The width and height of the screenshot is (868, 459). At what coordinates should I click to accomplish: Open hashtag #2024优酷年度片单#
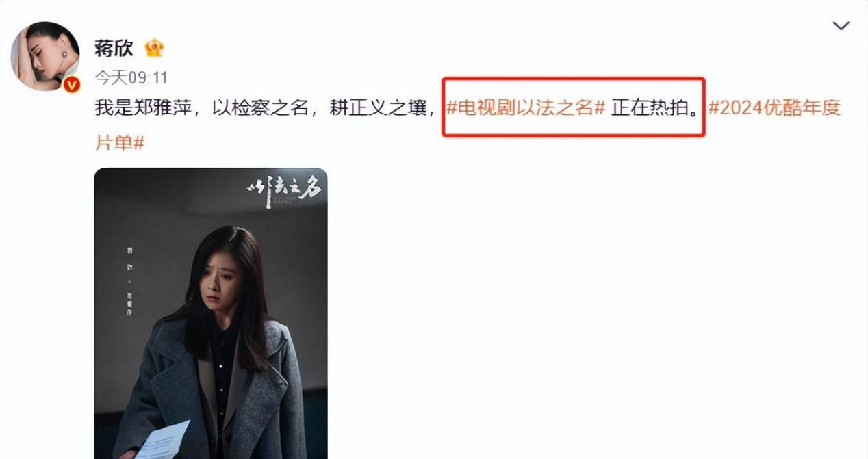tap(774, 108)
